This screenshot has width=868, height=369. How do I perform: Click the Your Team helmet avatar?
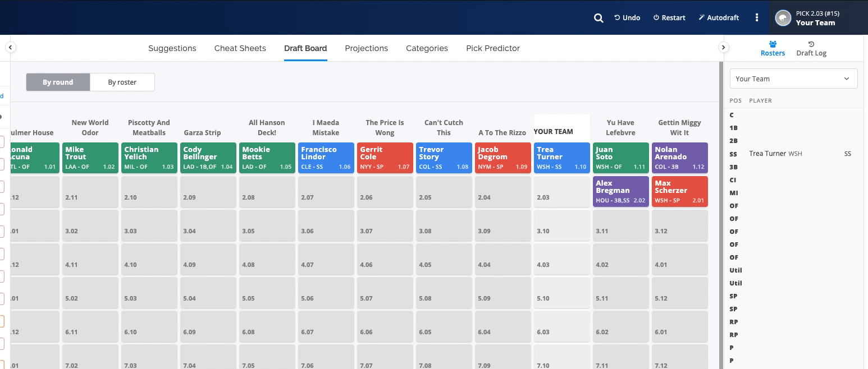click(783, 18)
